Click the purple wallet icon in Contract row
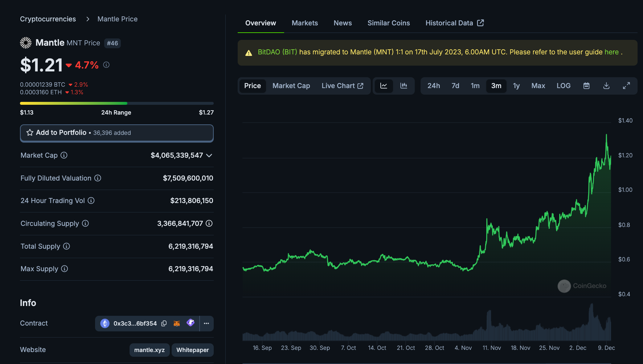The image size is (643, 364). 191,323
